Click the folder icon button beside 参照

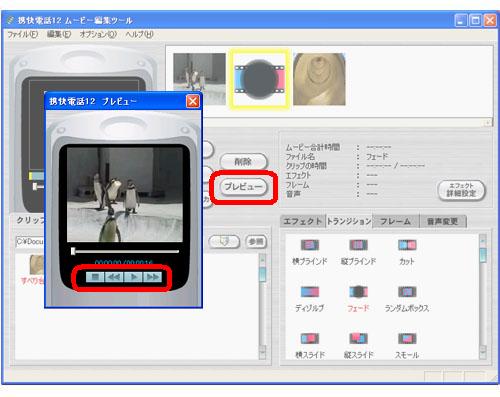coord(224,241)
